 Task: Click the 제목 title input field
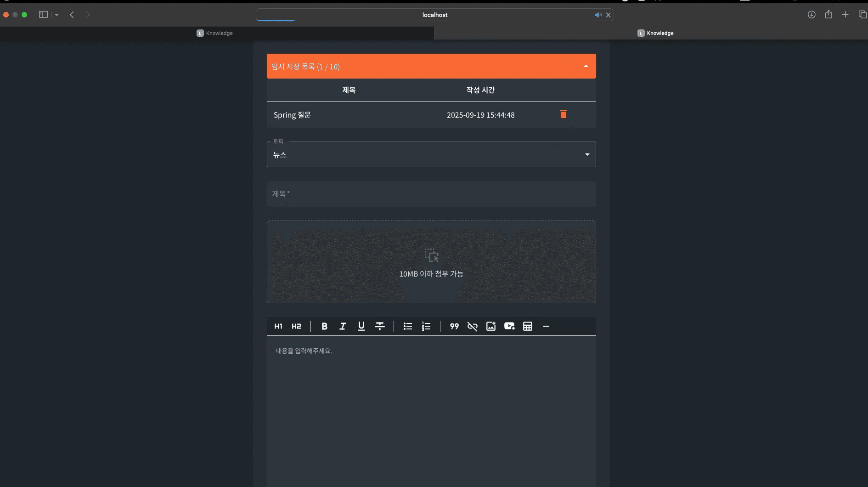431,194
